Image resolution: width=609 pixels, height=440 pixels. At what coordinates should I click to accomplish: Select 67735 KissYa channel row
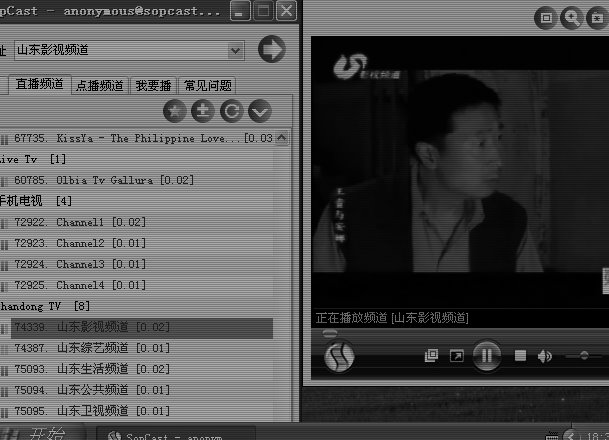point(143,138)
